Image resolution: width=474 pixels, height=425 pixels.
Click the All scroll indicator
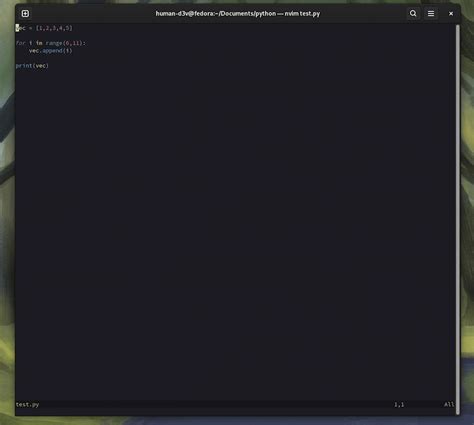(449, 405)
